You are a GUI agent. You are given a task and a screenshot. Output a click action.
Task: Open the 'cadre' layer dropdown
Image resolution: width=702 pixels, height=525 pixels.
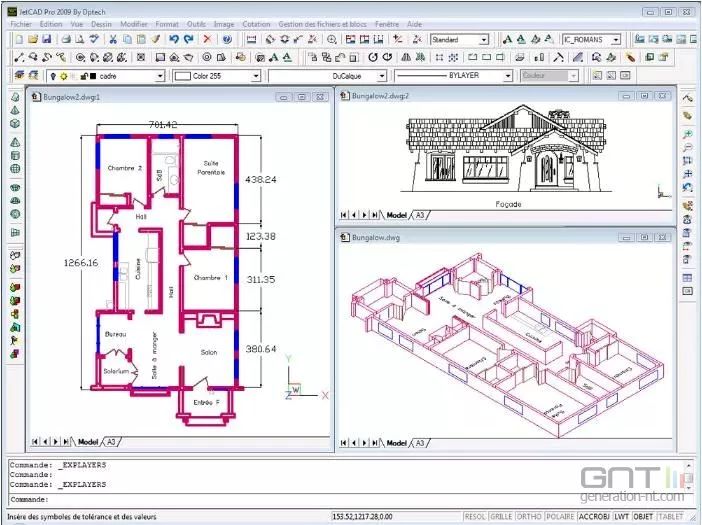(x=160, y=77)
